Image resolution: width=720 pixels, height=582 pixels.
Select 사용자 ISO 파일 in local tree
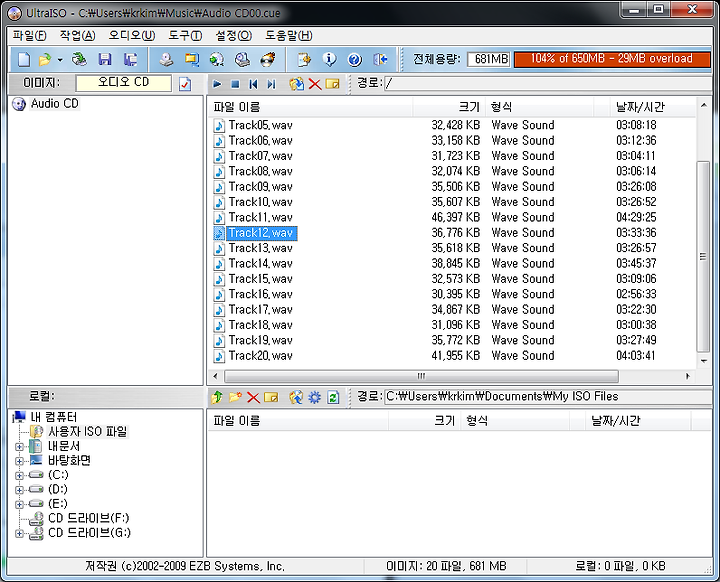[88, 431]
